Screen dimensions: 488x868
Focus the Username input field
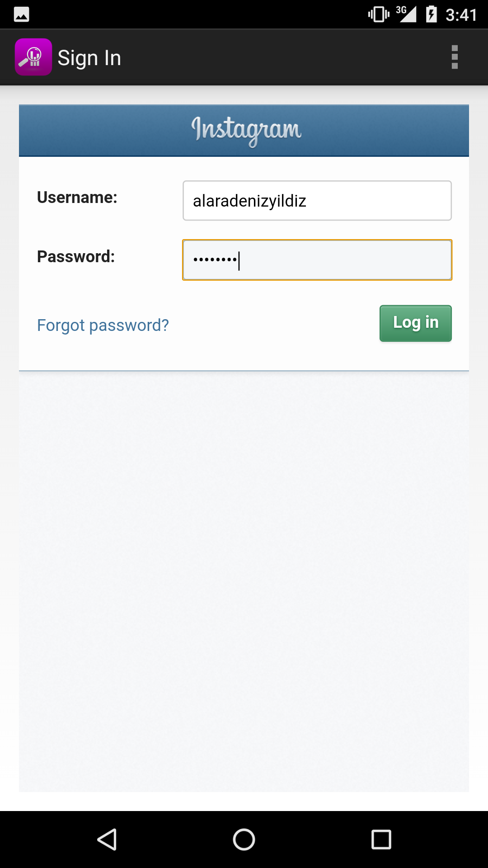click(x=317, y=201)
